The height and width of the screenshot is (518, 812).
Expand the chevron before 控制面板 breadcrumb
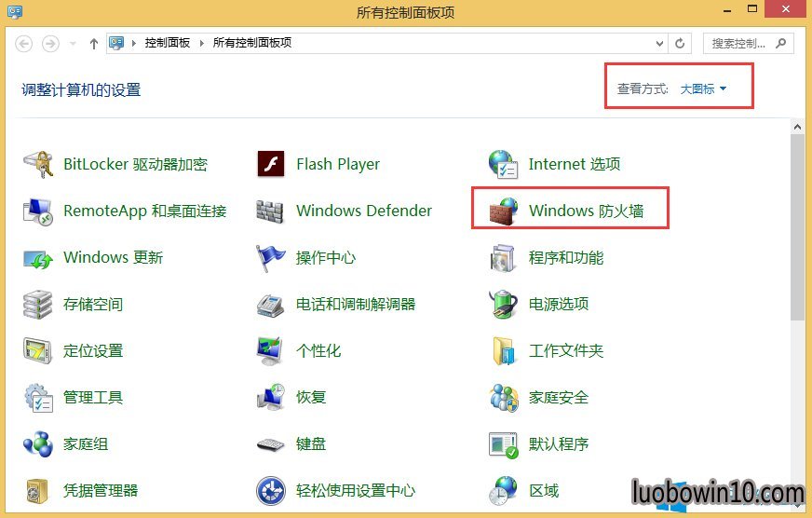pyautogui.click(x=133, y=43)
